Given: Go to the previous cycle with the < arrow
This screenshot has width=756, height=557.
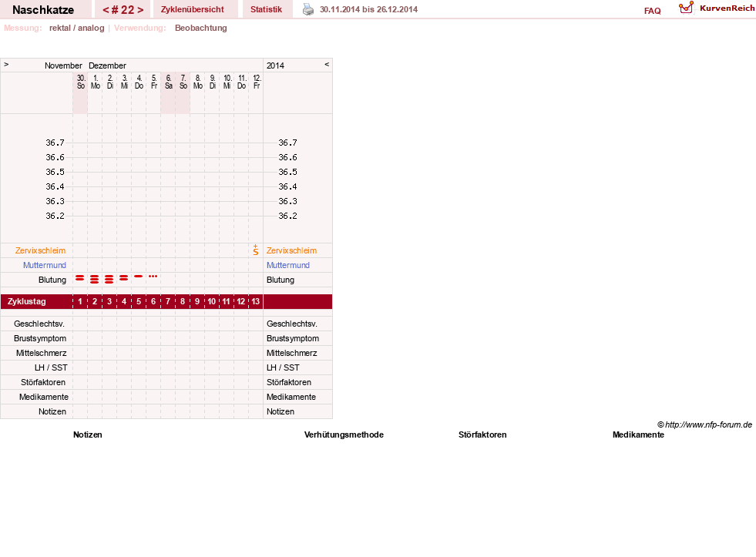Looking at the screenshot, I should coord(106,10).
